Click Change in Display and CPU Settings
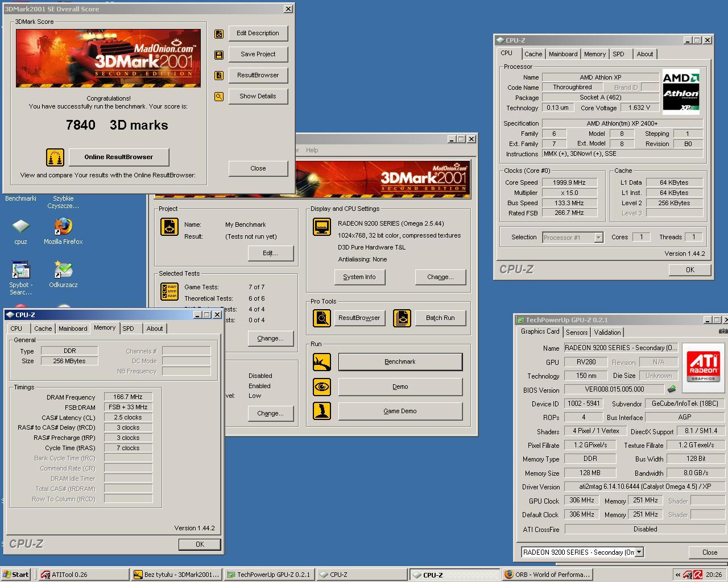Image resolution: width=728 pixels, height=582 pixels. point(440,277)
